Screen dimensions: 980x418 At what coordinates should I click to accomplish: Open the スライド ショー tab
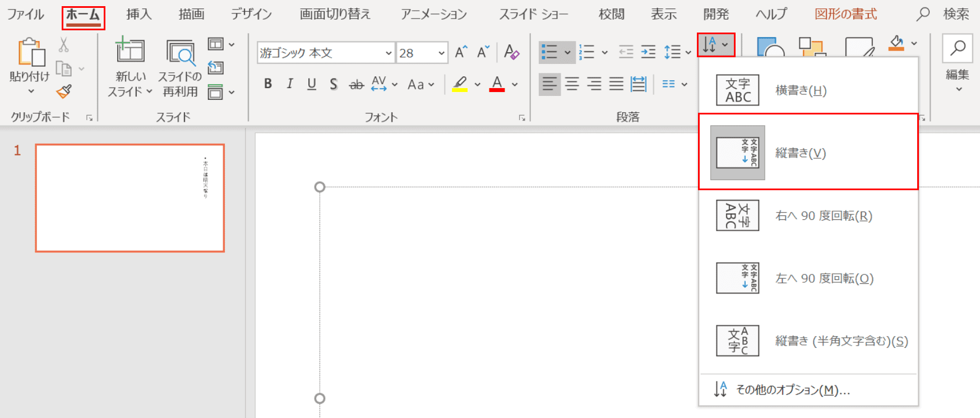(534, 14)
